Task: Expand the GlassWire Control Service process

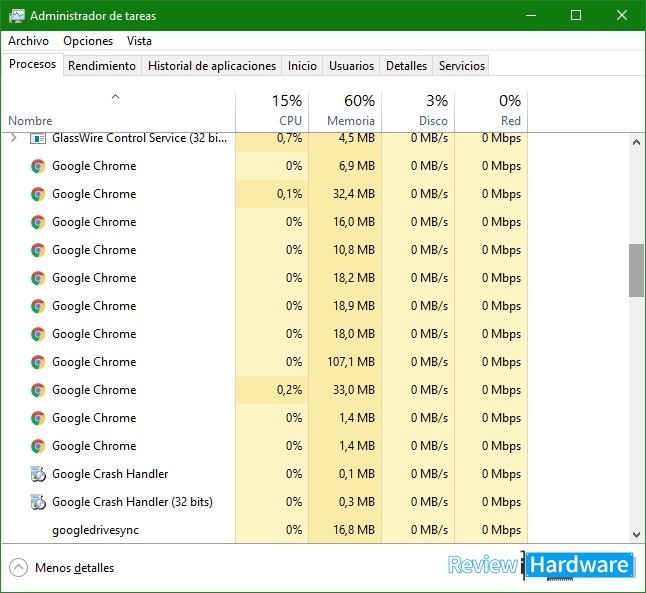Action: coord(14,138)
